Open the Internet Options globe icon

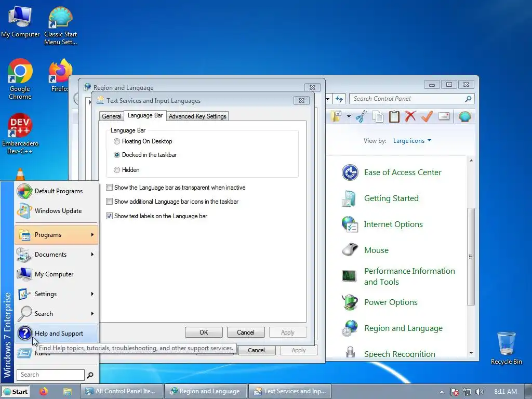350,224
